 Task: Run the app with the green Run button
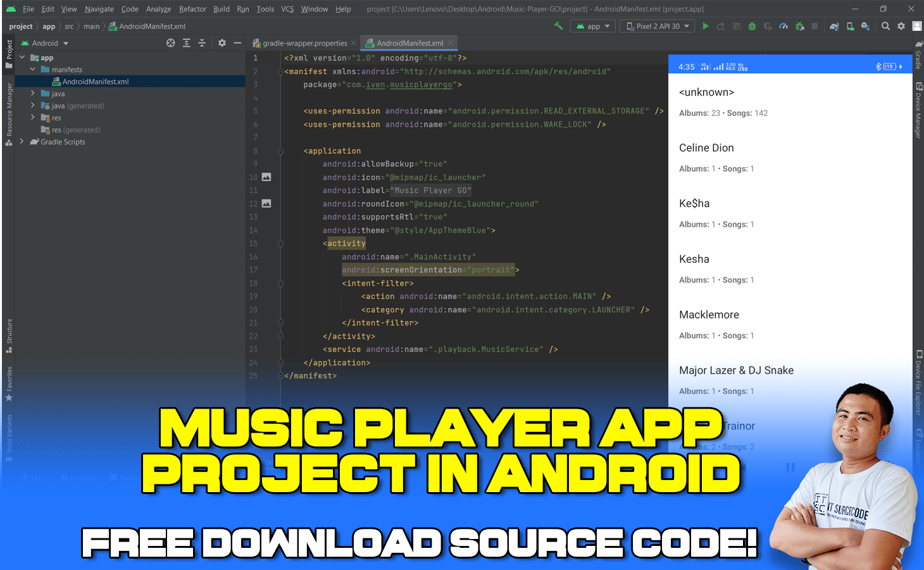coord(706,26)
